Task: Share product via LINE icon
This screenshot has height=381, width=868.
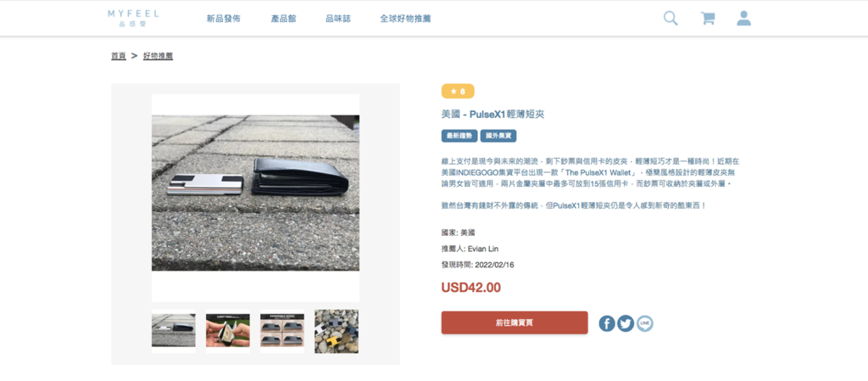Action: coord(644,323)
